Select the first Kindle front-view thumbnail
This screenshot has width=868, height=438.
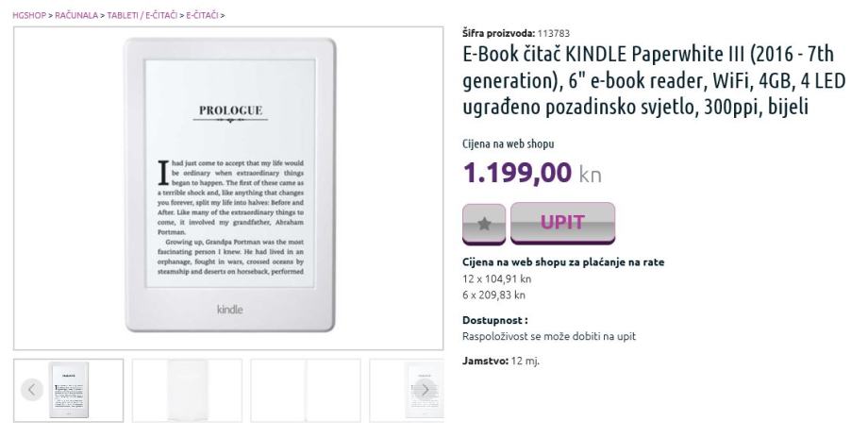69,391
